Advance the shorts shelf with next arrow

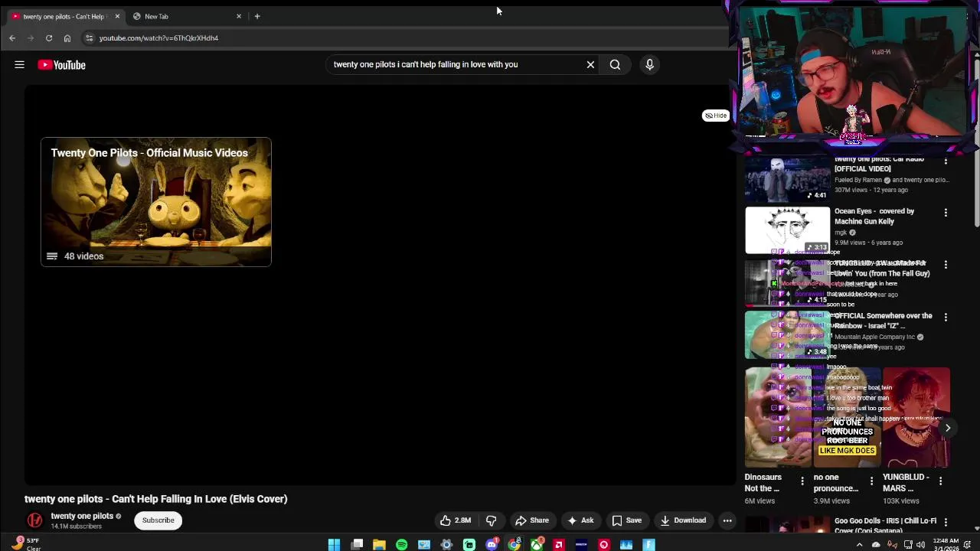tap(947, 428)
